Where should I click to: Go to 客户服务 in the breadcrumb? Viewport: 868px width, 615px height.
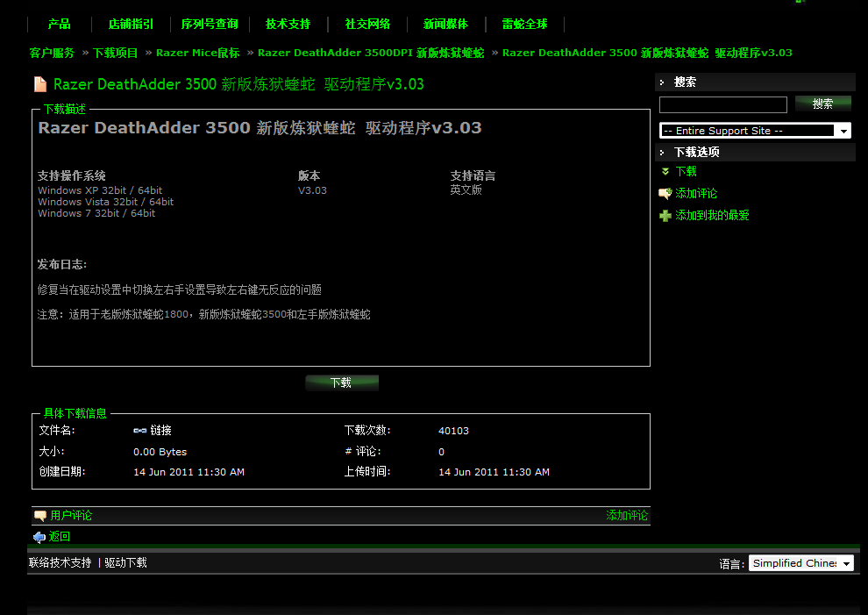coord(52,54)
